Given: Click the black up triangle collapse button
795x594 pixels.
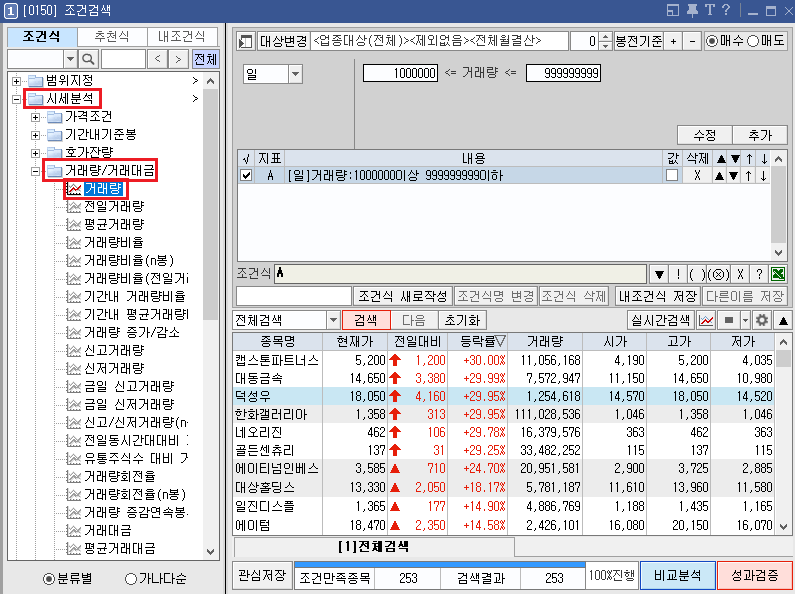Looking at the screenshot, I should tap(783, 320).
